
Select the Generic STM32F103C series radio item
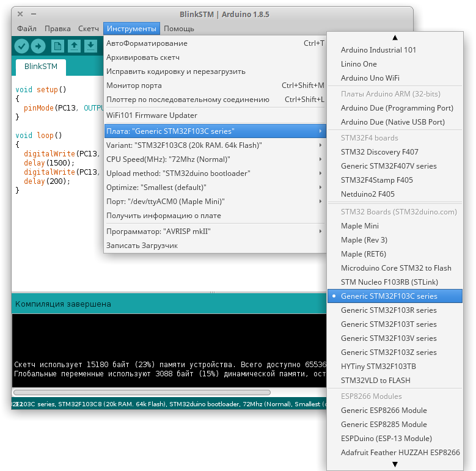[x=395, y=296]
